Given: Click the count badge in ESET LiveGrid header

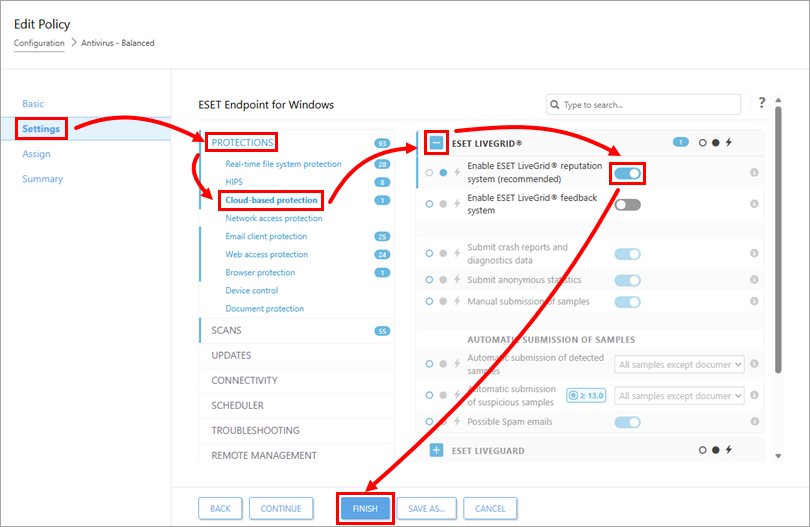Looking at the screenshot, I should coord(681,142).
